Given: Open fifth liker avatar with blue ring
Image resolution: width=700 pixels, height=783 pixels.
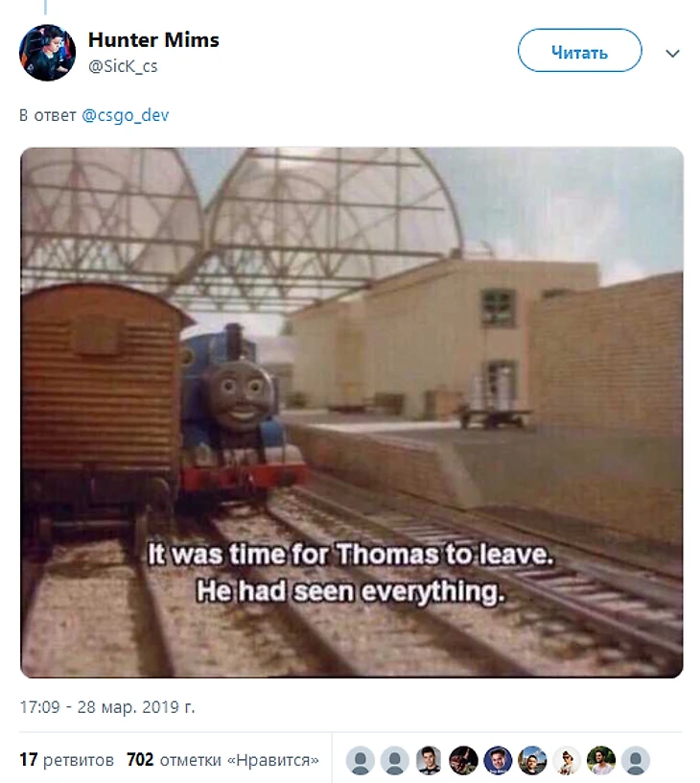Looking at the screenshot, I should point(498,761).
